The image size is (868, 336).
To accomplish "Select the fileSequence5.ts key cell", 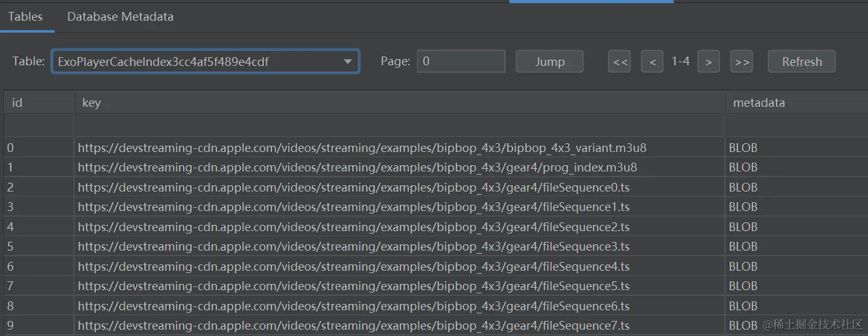I will point(400,286).
